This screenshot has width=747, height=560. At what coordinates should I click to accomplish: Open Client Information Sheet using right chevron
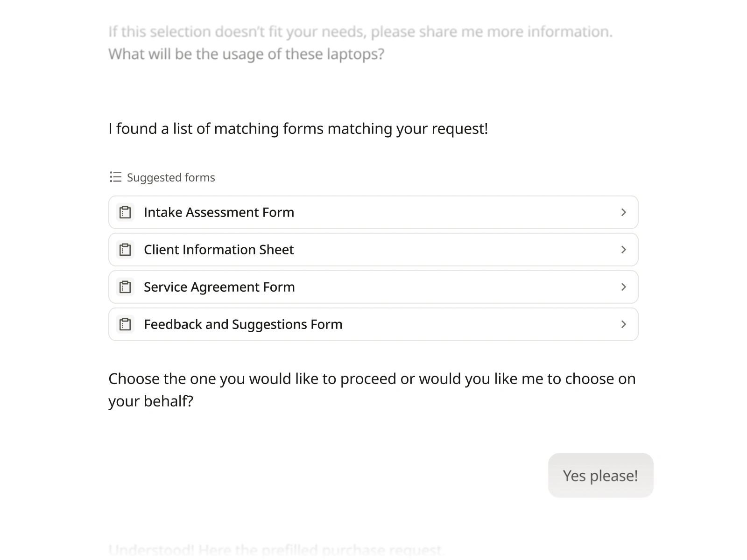click(623, 250)
